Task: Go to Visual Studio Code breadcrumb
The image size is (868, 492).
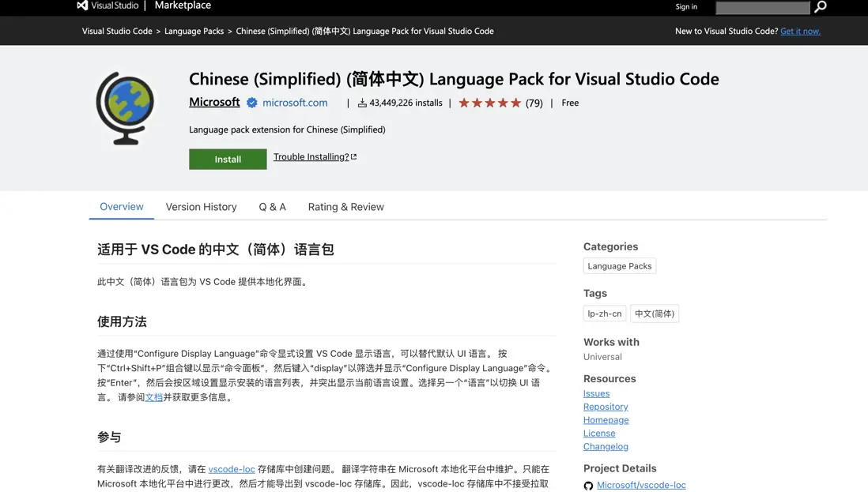Action: click(117, 31)
